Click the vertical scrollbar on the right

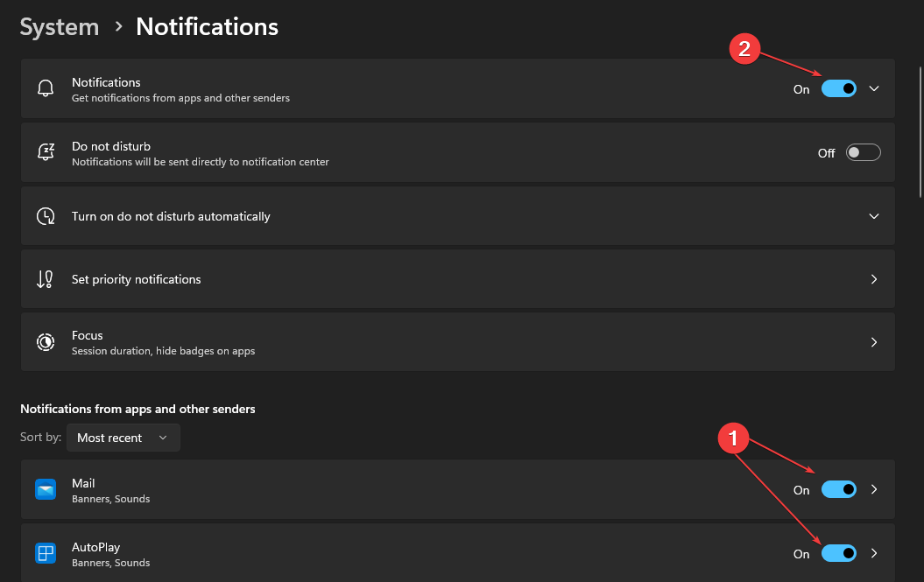pyautogui.click(x=919, y=131)
